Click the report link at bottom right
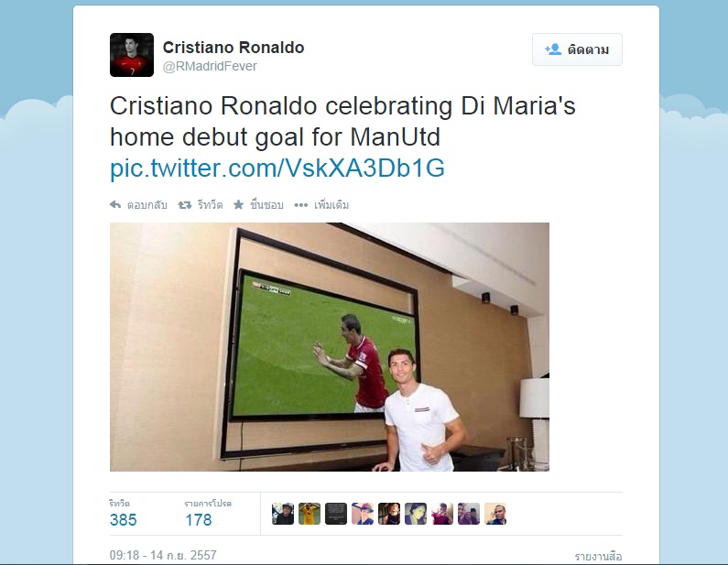Screen dimensions: 728x565 pos(599,556)
